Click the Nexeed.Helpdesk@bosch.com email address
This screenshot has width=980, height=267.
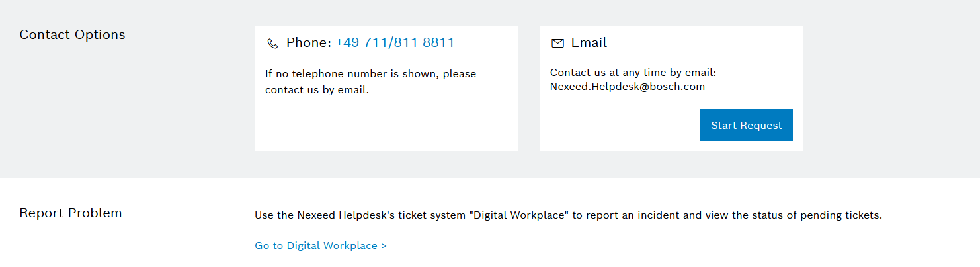point(627,87)
